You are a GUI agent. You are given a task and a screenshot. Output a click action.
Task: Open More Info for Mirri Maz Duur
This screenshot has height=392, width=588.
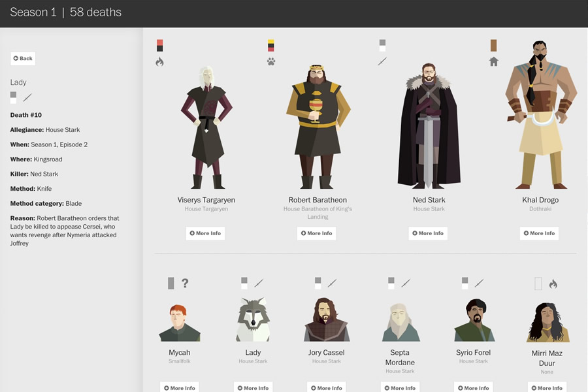[x=547, y=387]
